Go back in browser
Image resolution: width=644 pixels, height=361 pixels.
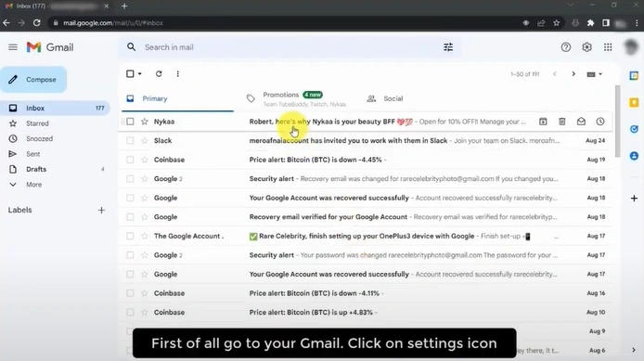[x=6, y=23]
